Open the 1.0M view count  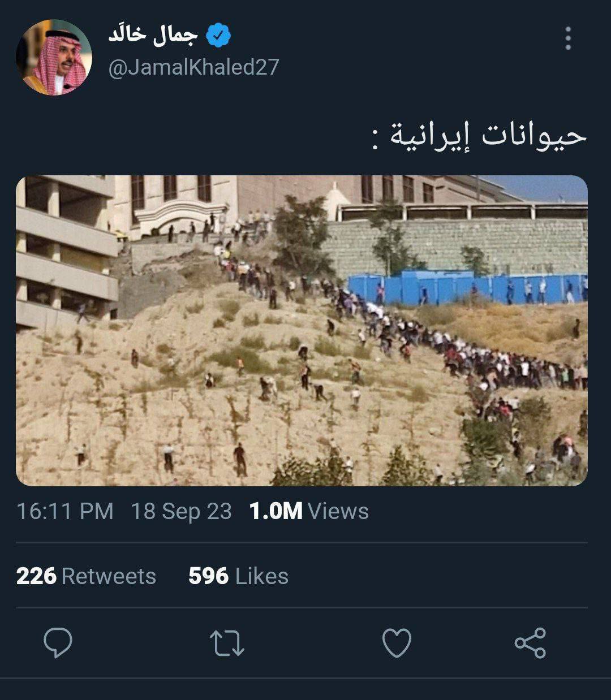point(276,511)
